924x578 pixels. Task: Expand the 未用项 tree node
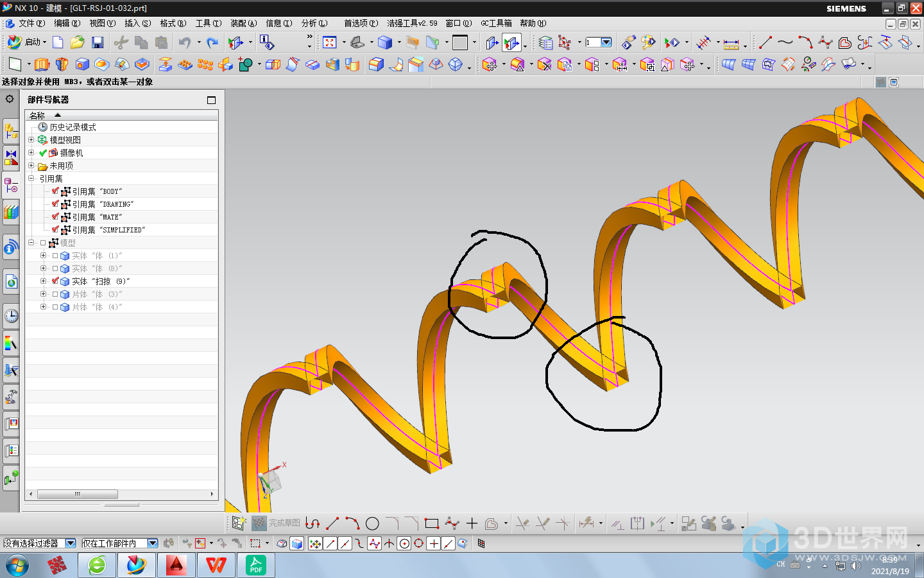pos(31,165)
